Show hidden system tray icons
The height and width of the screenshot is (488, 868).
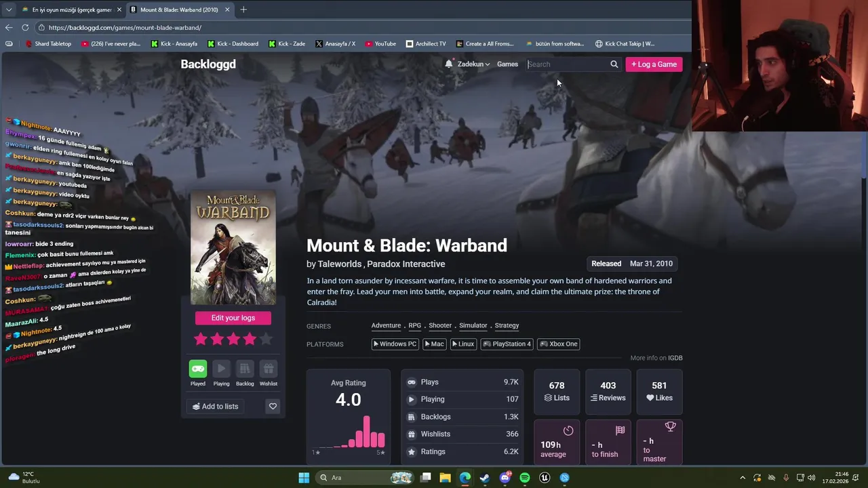pyautogui.click(x=743, y=478)
